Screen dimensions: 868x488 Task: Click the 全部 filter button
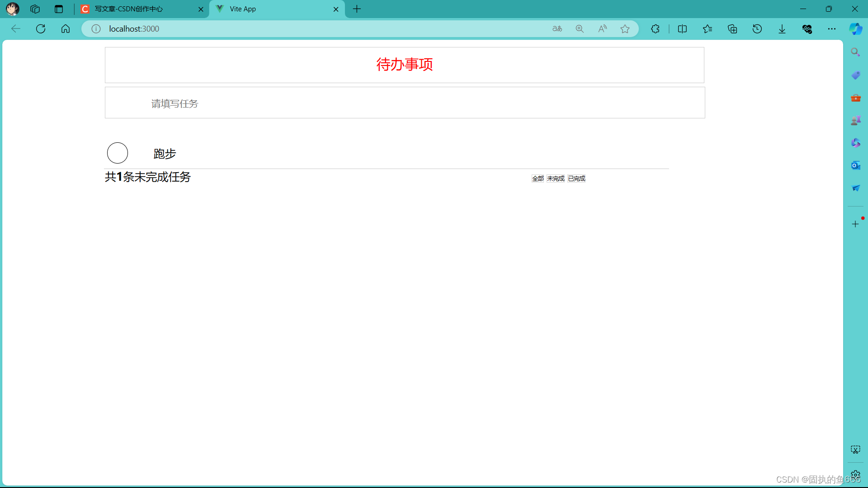[x=538, y=178]
